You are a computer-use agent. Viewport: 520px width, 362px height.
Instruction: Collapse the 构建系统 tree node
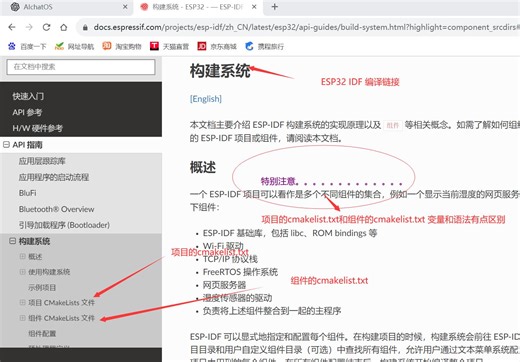(12, 241)
